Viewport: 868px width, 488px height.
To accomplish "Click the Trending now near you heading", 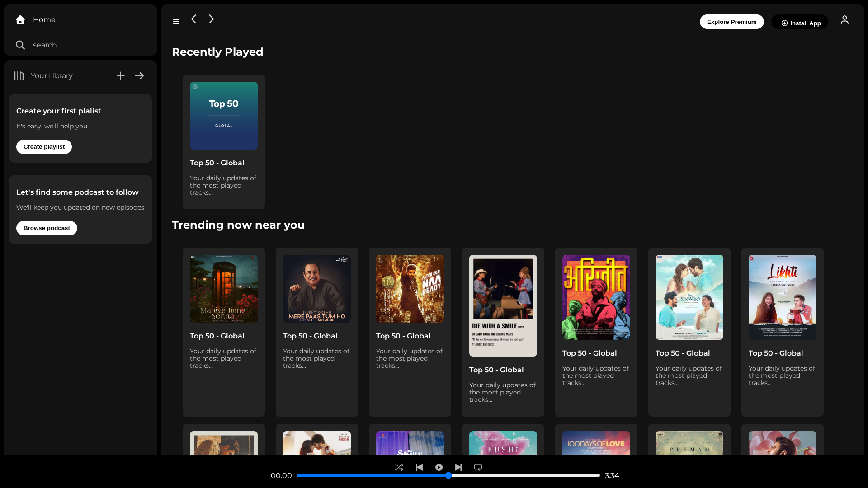I will pyautogui.click(x=238, y=225).
